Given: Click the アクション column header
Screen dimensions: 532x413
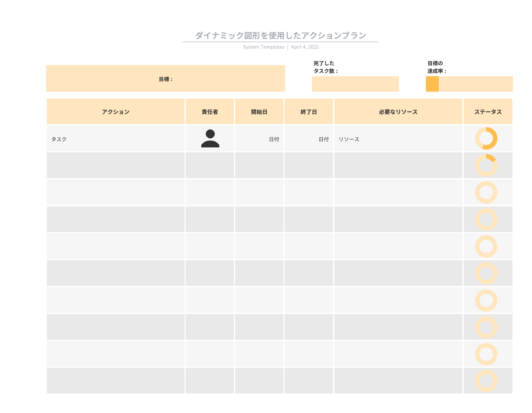Looking at the screenshot, I should [x=115, y=112].
